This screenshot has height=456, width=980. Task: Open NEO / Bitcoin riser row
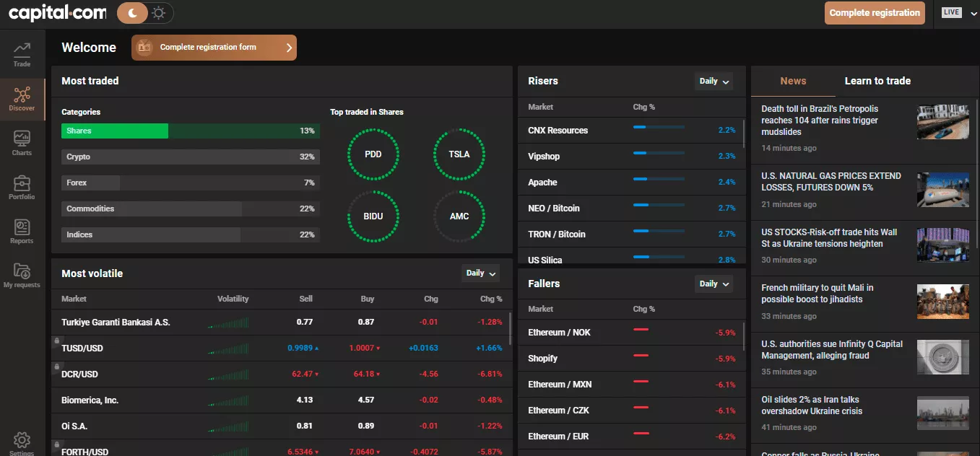coord(632,209)
